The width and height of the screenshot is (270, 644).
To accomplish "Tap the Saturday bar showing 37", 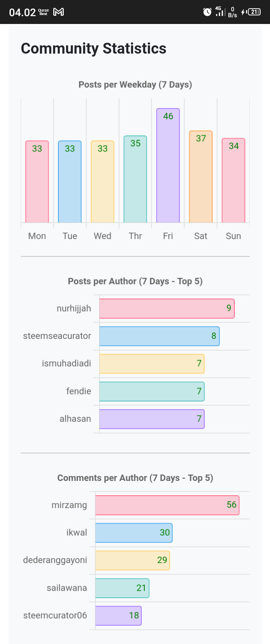I will (201, 177).
